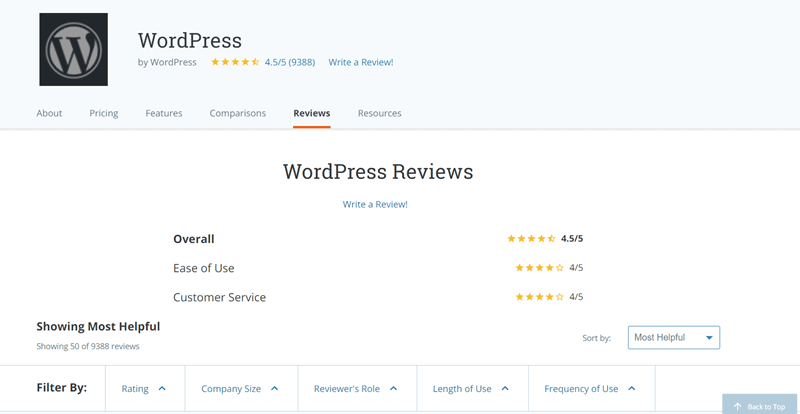The image size is (800, 414).
Task: Click 'Showing 50 of 9388 reviews' text
Action: pyautogui.click(x=88, y=346)
